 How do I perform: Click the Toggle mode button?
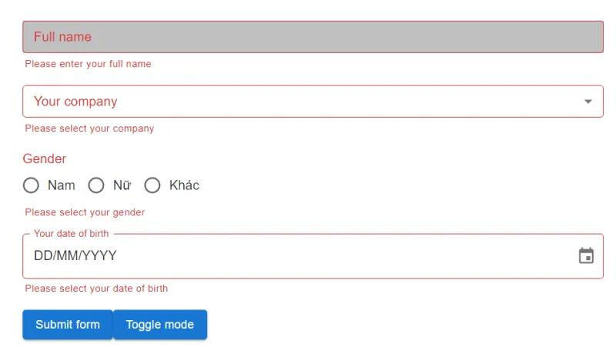(160, 325)
